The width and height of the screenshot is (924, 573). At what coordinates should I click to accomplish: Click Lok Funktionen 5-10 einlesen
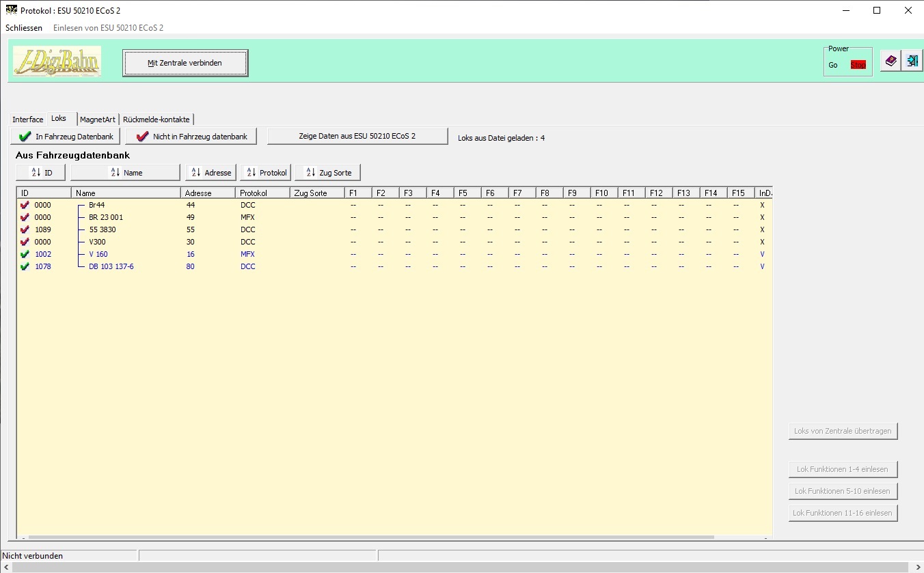843,491
